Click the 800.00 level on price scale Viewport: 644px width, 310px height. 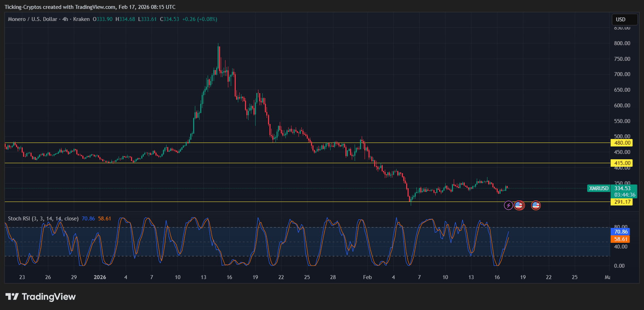pyautogui.click(x=622, y=43)
